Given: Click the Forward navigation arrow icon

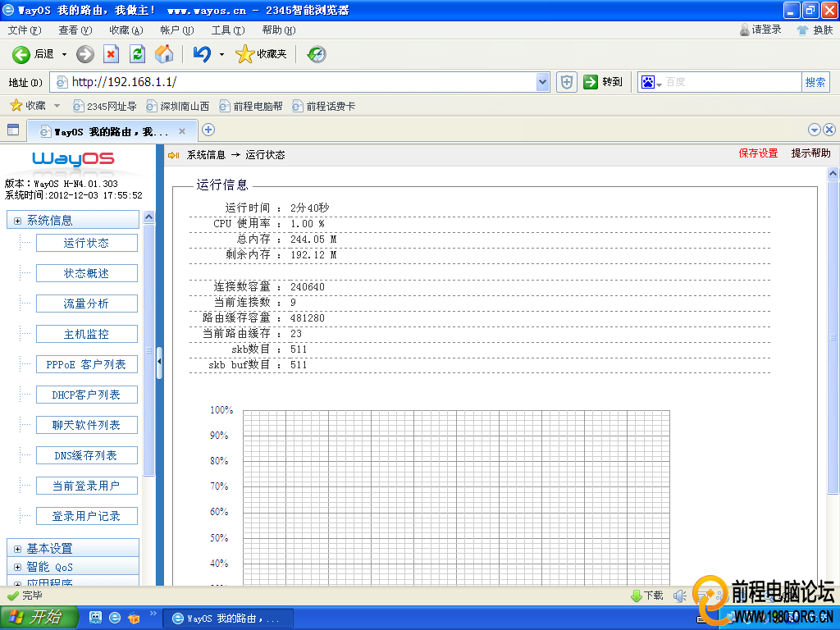Looking at the screenshot, I should tap(85, 54).
